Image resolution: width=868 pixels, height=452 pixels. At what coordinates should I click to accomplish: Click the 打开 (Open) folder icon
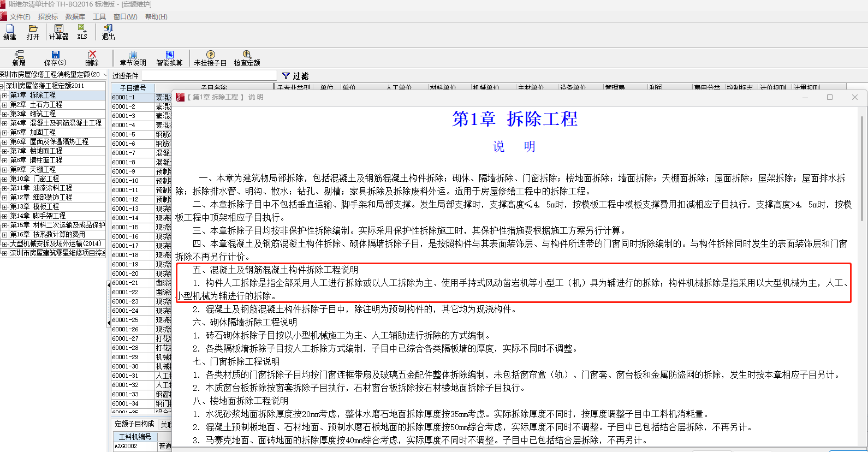pyautogui.click(x=33, y=28)
